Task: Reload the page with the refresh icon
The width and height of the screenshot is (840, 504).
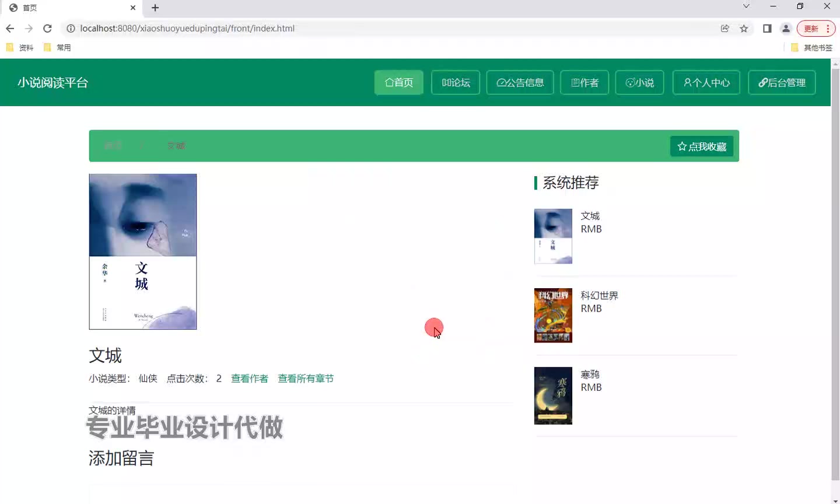Action: pyautogui.click(x=47, y=29)
